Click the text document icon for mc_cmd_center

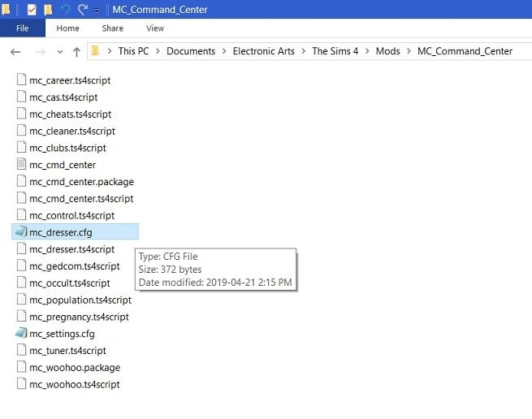21,164
